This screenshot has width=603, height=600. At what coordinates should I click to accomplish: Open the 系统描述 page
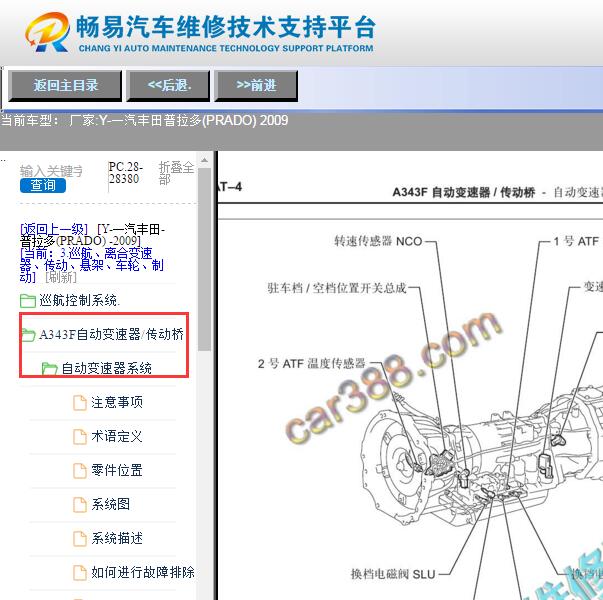point(117,538)
